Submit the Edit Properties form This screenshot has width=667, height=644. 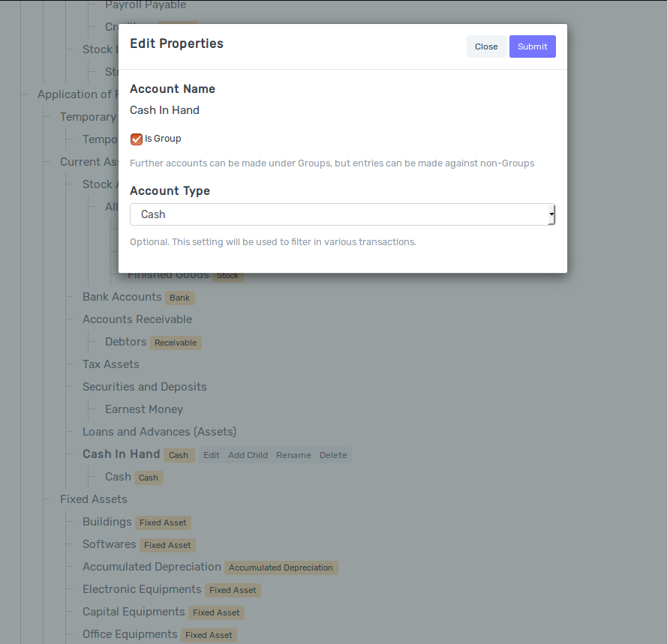click(532, 46)
